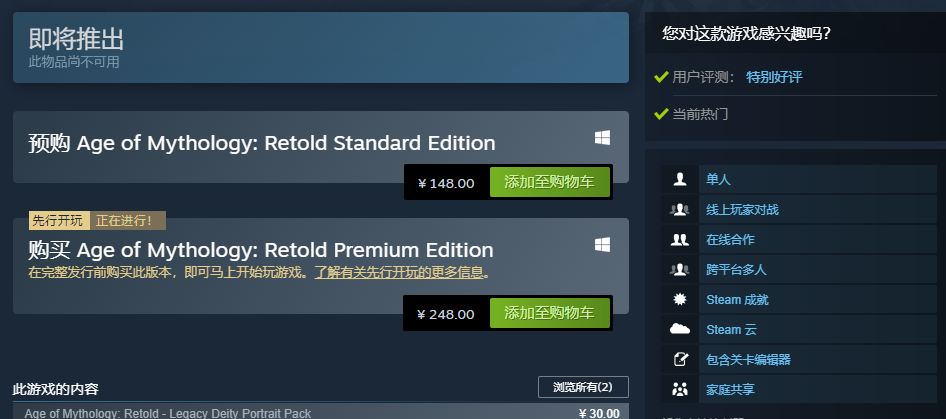This screenshot has width=946, height=419.
Task: Add Premium Edition to cart
Action: coord(550,313)
